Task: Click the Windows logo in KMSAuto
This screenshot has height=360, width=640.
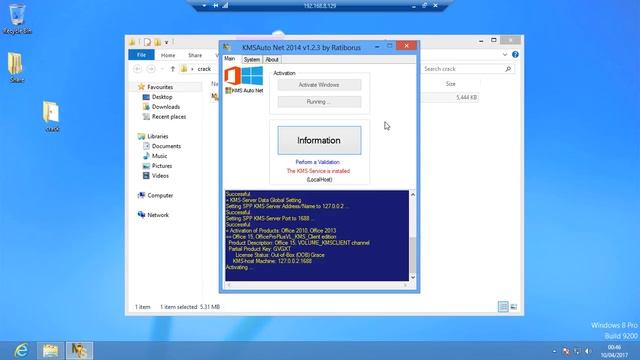Action: [252, 76]
